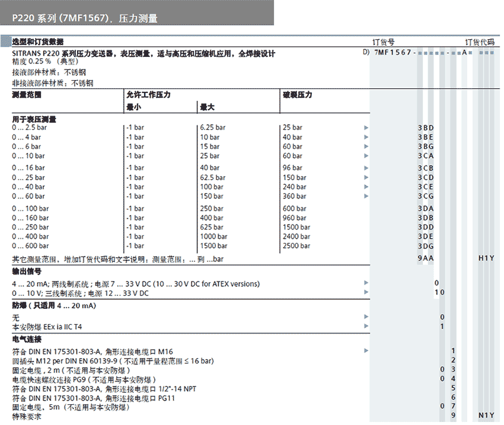
Task: Click the 订货号 column header
Action: [x=383, y=42]
